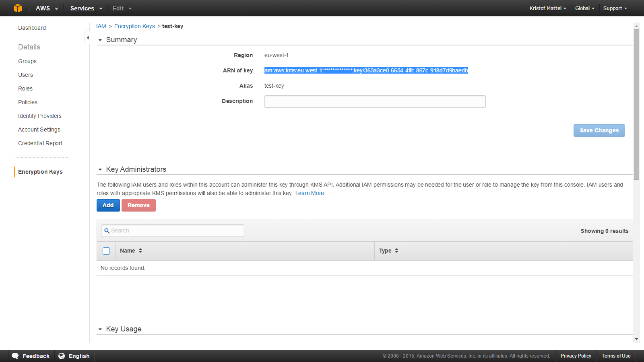Click the scrollbar down arrow
Image resolution: width=644 pixels, height=362 pixels.
point(636,339)
